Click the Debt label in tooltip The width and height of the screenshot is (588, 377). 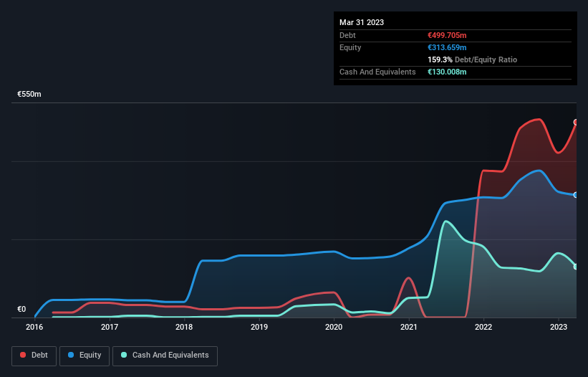pyautogui.click(x=347, y=35)
